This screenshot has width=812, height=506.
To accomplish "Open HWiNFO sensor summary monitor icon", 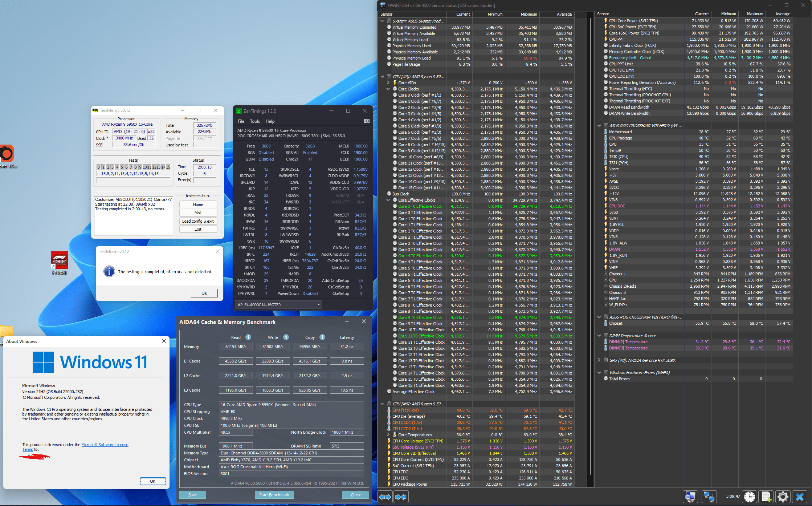I will point(690,497).
